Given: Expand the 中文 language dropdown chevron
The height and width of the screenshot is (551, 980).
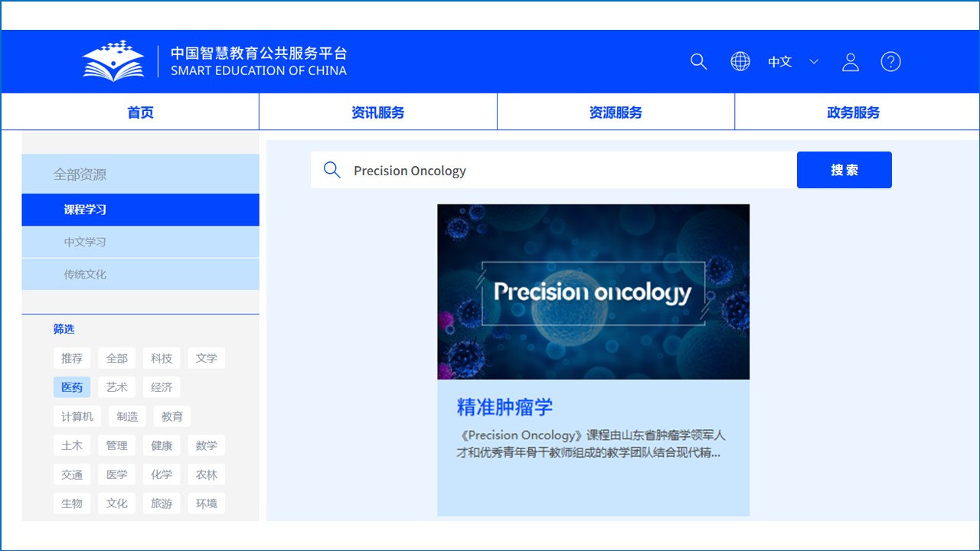Looking at the screenshot, I should tap(814, 62).
